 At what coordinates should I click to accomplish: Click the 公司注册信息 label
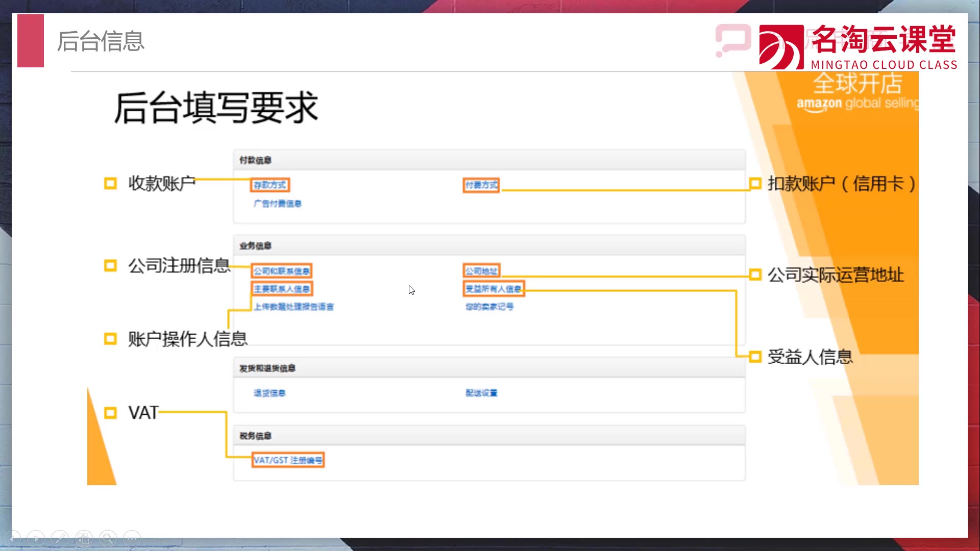tap(179, 265)
